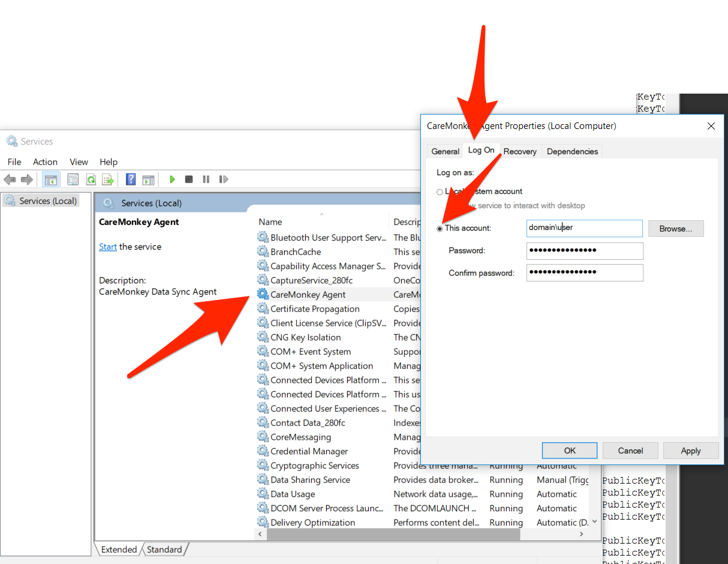728x564 pixels.
Task: Select the This account radio button
Action: pyautogui.click(x=440, y=229)
